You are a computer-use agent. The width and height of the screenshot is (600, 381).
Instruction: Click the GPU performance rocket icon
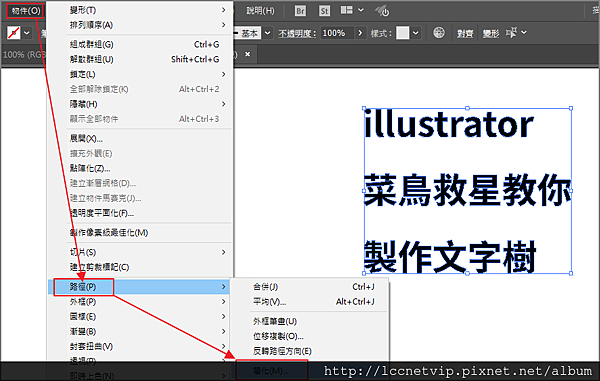click(382, 11)
